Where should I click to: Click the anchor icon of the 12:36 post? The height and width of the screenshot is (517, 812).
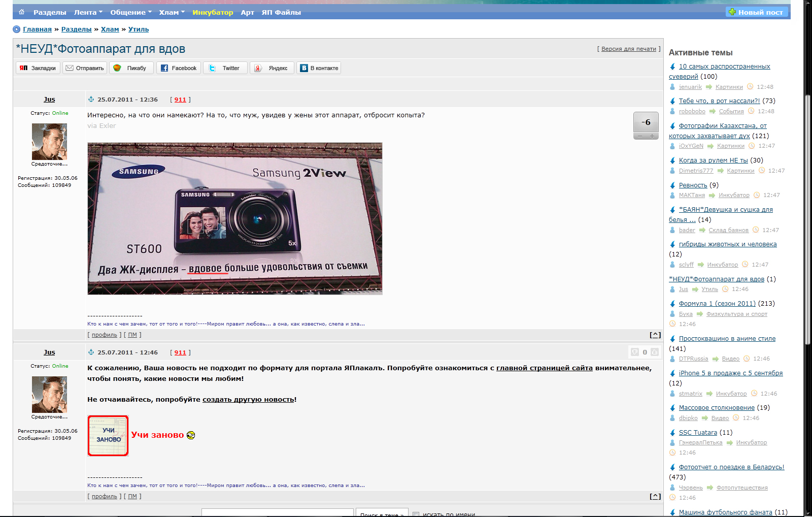pos(91,99)
